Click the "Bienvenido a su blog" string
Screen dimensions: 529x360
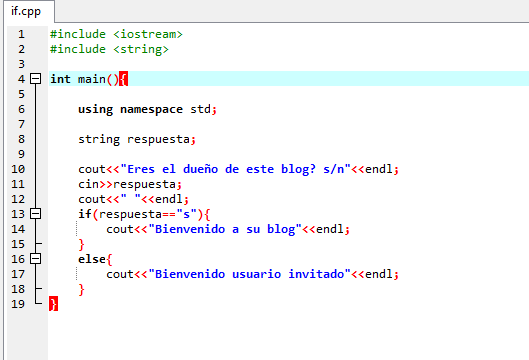click(x=225, y=229)
